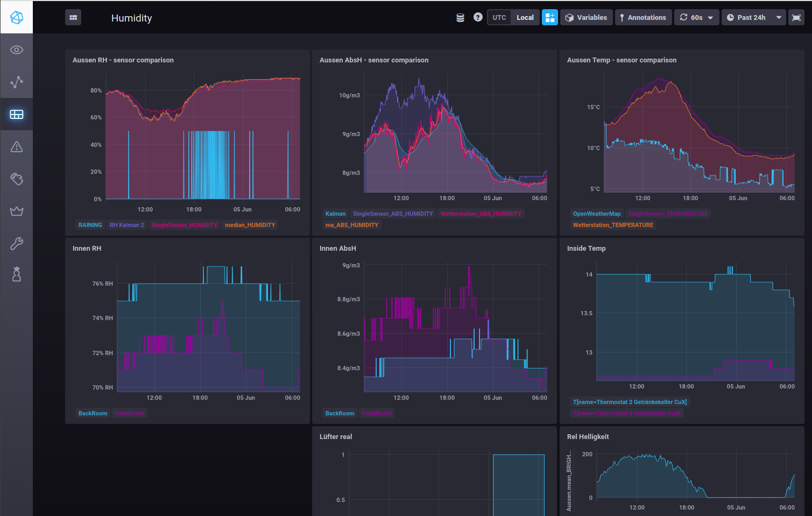Toggle OpenWeatherMap series in Aussen Temp legend
The width and height of the screenshot is (812, 516).
click(596, 214)
